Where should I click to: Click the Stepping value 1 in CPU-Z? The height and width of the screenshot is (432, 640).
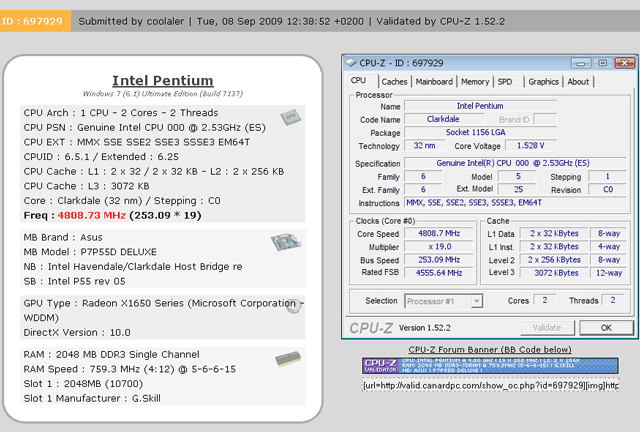coord(607,176)
